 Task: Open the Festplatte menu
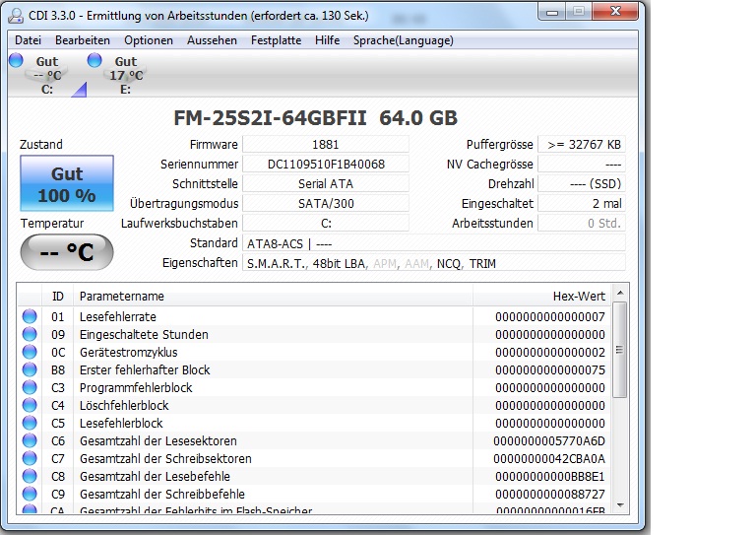(x=276, y=40)
